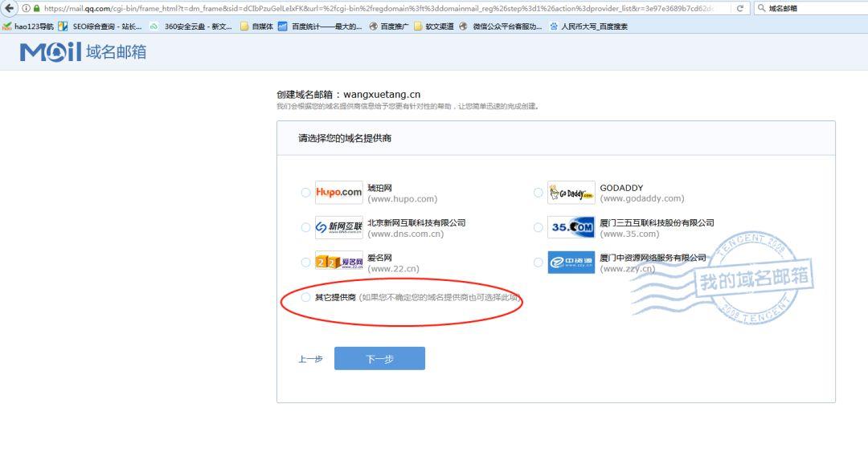Click the 其它提供商 label text
The height and width of the screenshot is (452, 868).
tap(335, 298)
